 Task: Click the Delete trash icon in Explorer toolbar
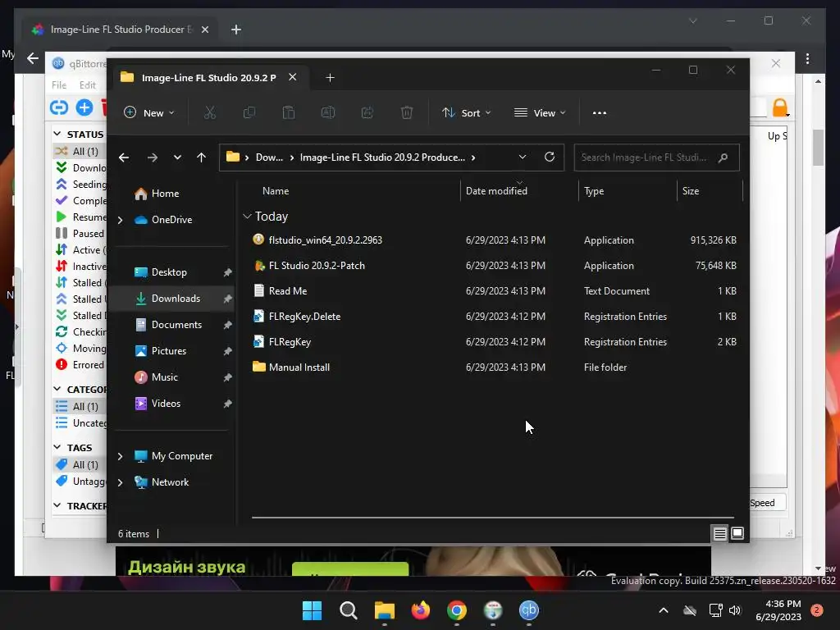tap(407, 112)
